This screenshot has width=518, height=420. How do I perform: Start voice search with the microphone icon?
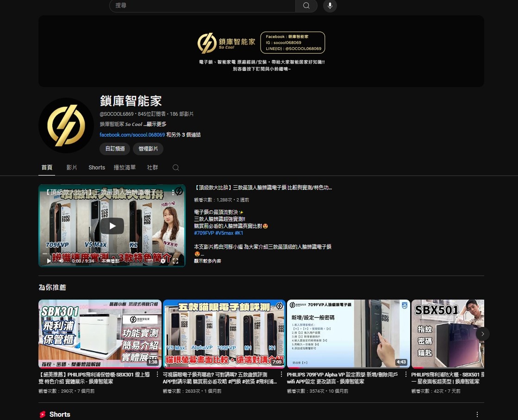(x=330, y=6)
